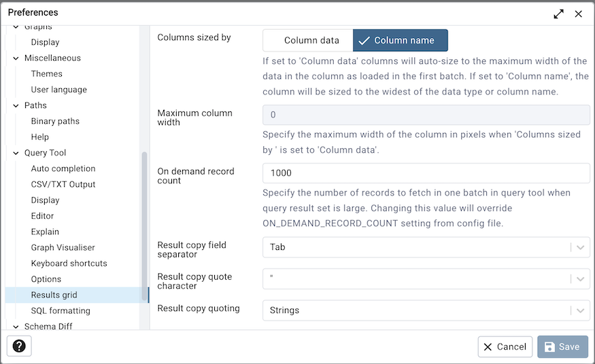Open Editor preferences

[42, 216]
